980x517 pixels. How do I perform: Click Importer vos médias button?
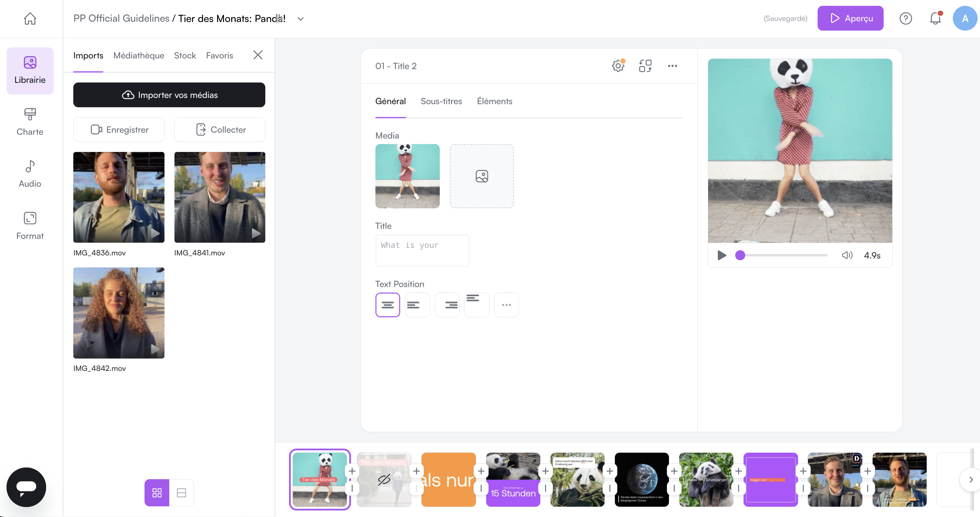pos(169,95)
